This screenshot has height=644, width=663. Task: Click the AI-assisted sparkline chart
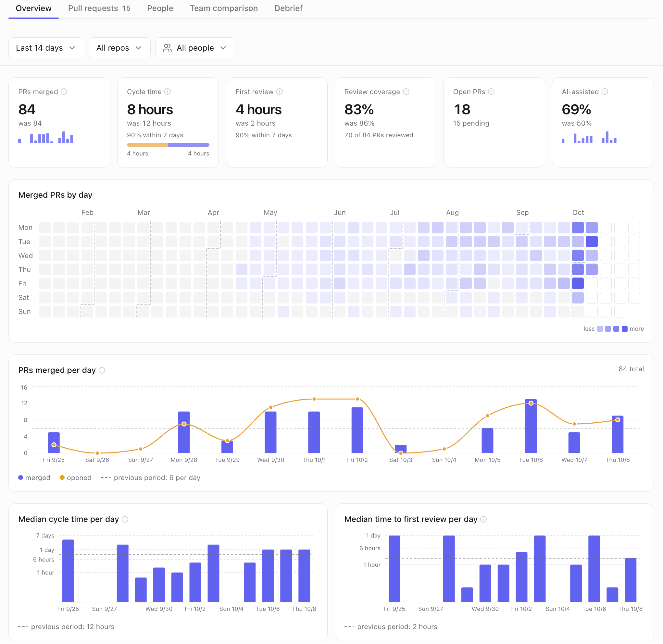pyautogui.click(x=589, y=137)
